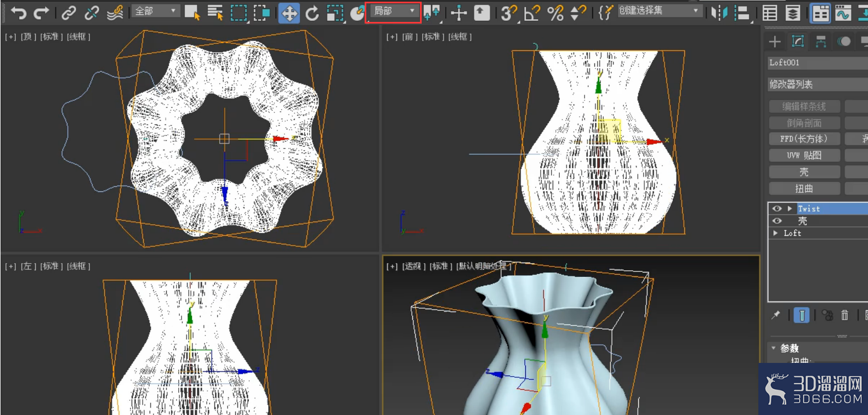The width and height of the screenshot is (868, 415).
Task: Toggle visibility eye of 壳 stack modifier
Action: [x=777, y=221]
